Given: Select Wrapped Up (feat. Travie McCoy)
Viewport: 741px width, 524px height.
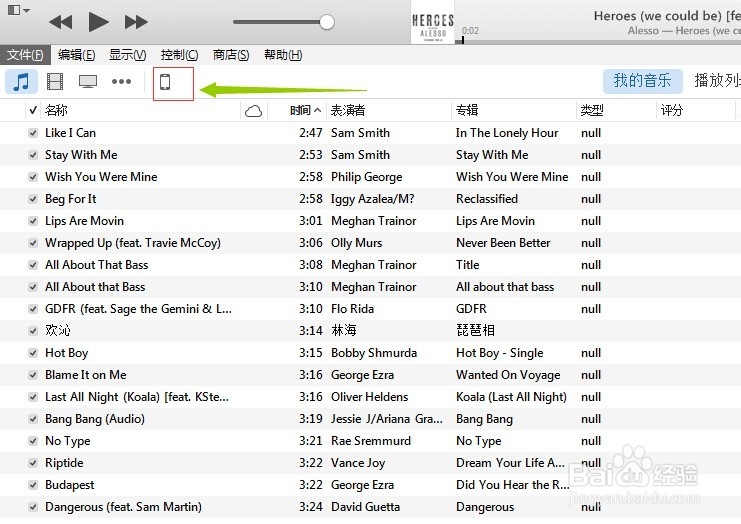Looking at the screenshot, I should (x=133, y=243).
